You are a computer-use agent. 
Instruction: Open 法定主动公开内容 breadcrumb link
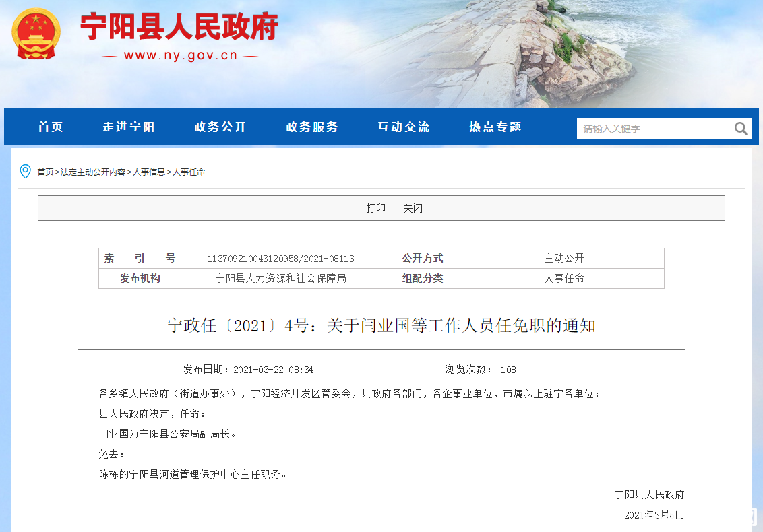click(x=93, y=172)
